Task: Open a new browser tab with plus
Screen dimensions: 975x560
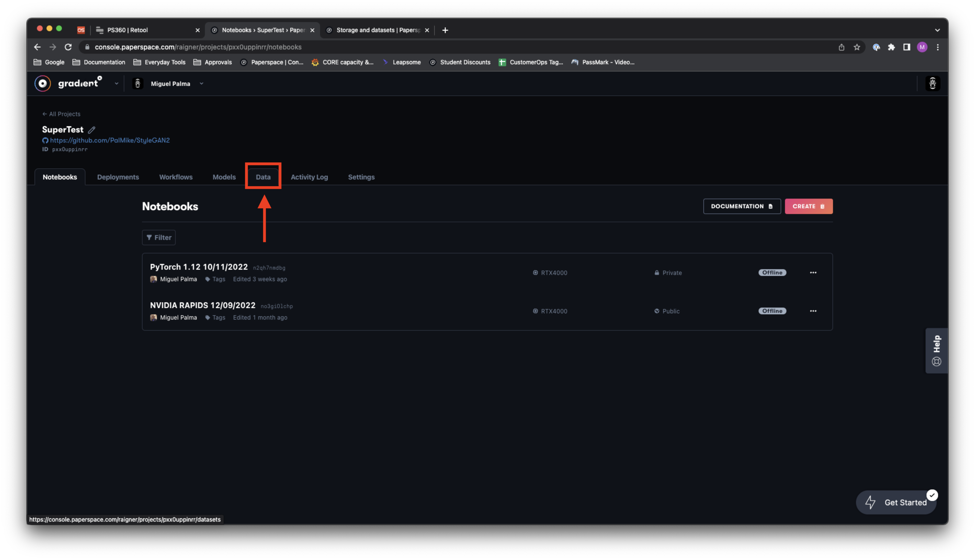Action: click(x=445, y=30)
